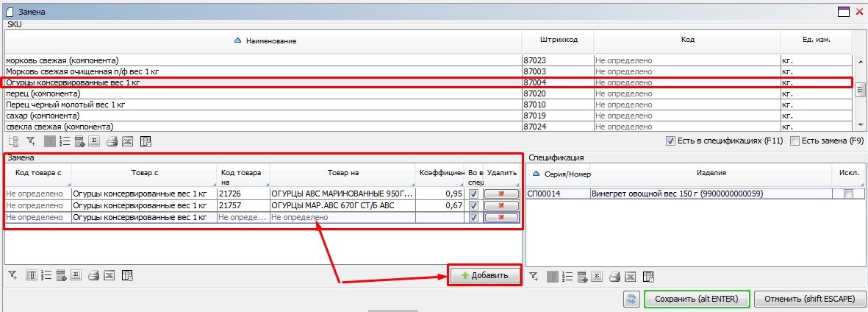Screen dimensions: 868x312
Task: Save changes with Сохранить (alt ENTER)
Action: coord(696,299)
